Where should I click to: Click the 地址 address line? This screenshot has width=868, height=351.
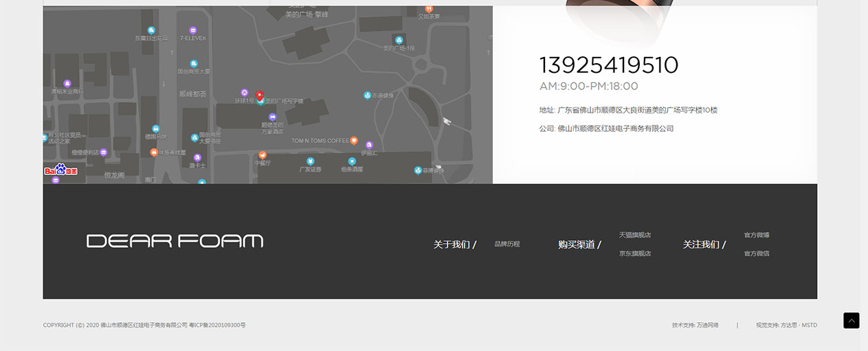(x=628, y=110)
